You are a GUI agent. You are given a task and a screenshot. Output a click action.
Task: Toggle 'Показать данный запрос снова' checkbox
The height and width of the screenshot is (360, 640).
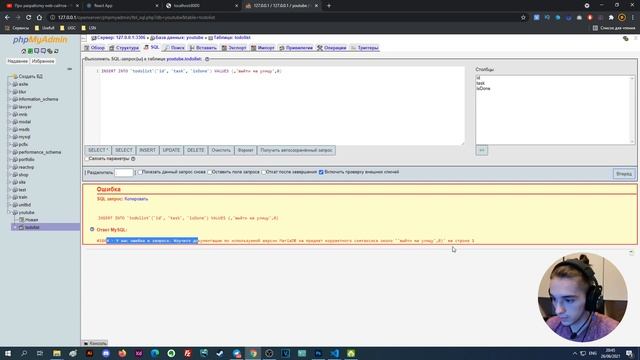tap(140, 172)
